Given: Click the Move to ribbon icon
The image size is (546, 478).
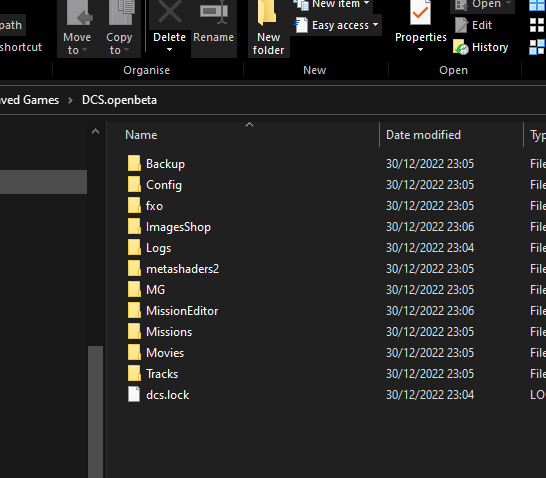Looking at the screenshot, I should [x=79, y=13].
